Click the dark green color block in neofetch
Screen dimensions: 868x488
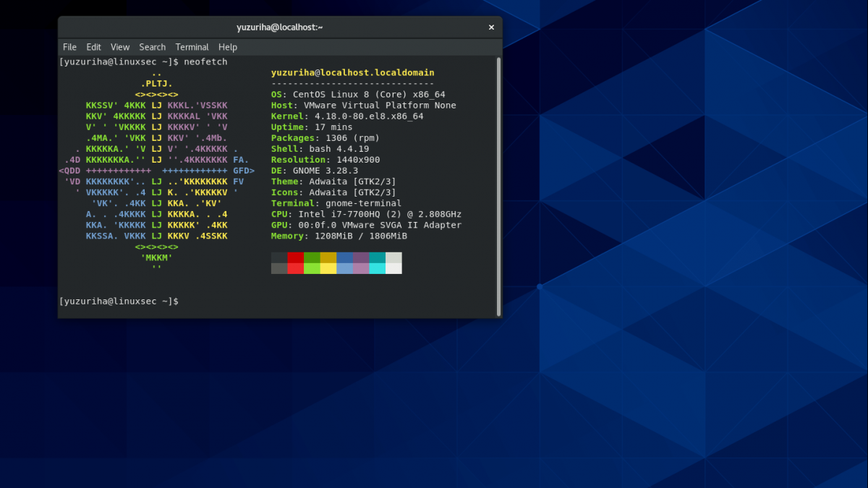pyautogui.click(x=312, y=257)
